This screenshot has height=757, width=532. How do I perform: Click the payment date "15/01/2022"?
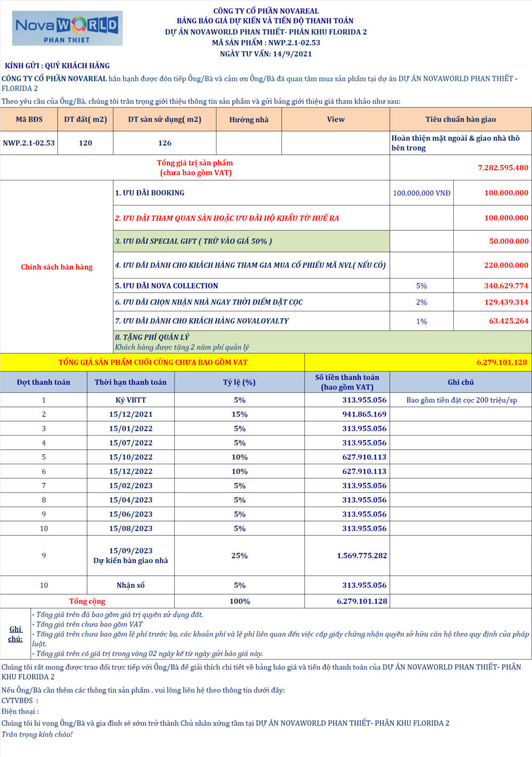coord(131,429)
